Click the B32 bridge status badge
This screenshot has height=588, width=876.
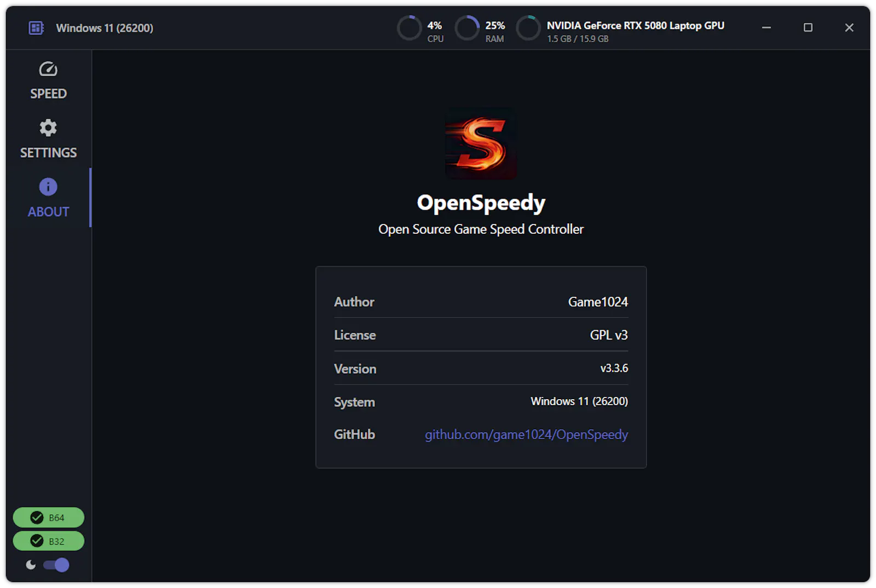click(x=48, y=541)
